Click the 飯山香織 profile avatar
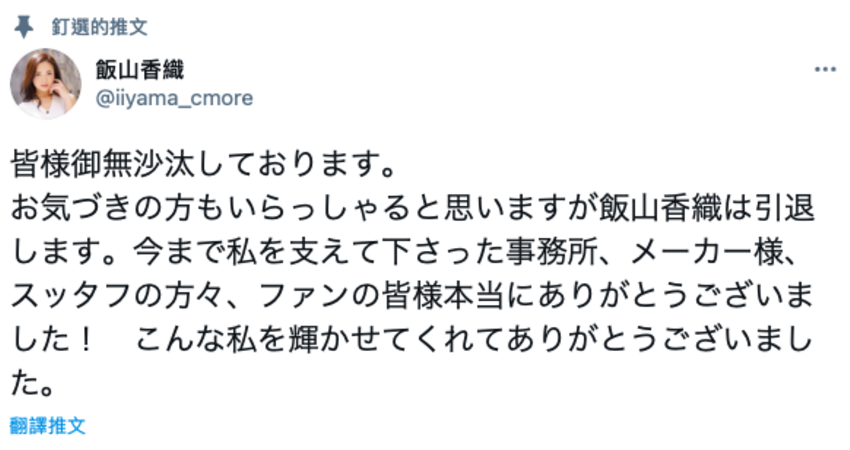Image resolution: width=850 pixels, height=450 pixels. (x=45, y=83)
